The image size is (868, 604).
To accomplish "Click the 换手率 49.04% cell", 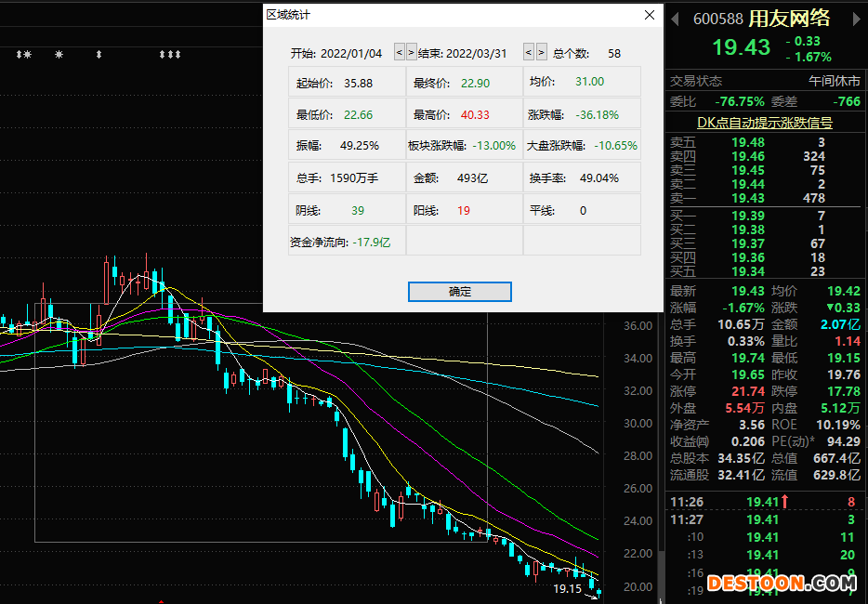I will click(582, 177).
